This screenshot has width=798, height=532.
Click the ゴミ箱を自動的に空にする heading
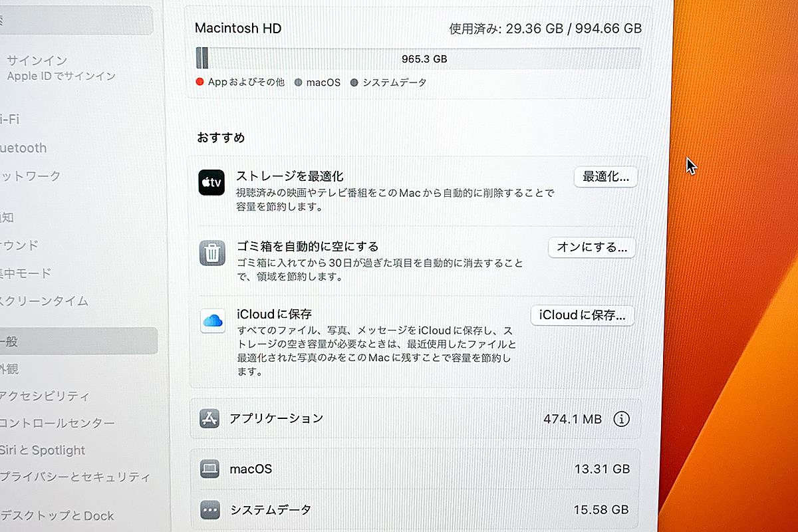pyautogui.click(x=307, y=247)
